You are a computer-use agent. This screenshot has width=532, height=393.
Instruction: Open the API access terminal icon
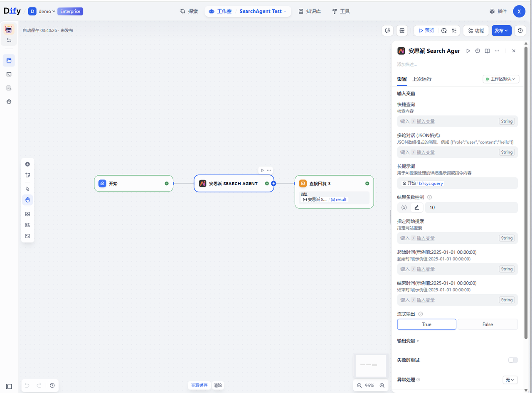(9, 74)
